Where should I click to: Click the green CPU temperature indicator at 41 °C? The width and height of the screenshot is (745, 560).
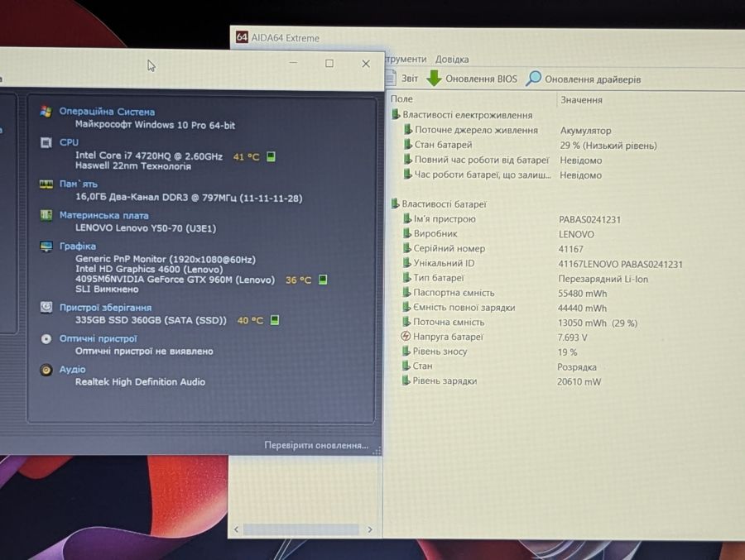(271, 156)
